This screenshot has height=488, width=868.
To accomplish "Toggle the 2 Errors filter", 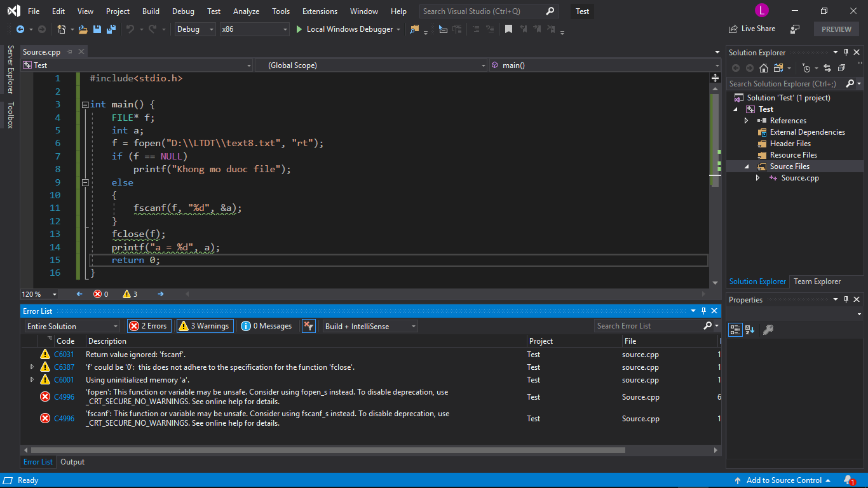I will pyautogui.click(x=148, y=326).
